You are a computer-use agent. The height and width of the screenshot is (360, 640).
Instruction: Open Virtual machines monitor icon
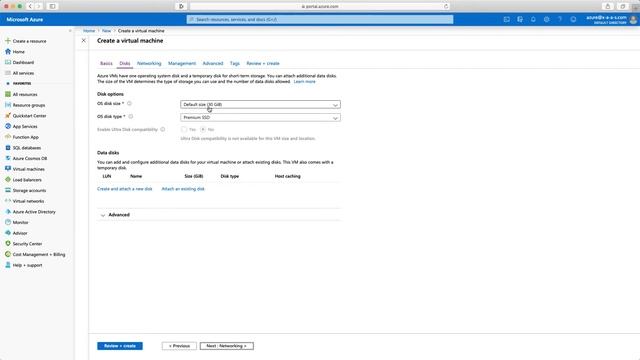8,169
